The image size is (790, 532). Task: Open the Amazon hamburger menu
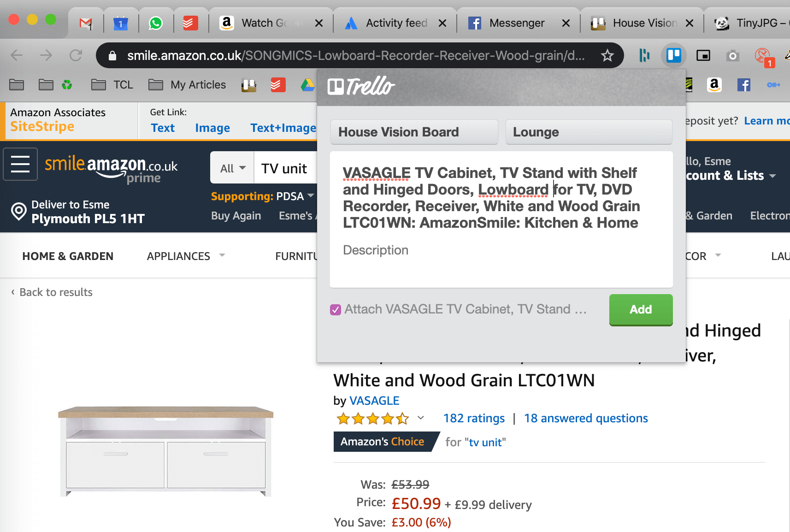click(20, 164)
